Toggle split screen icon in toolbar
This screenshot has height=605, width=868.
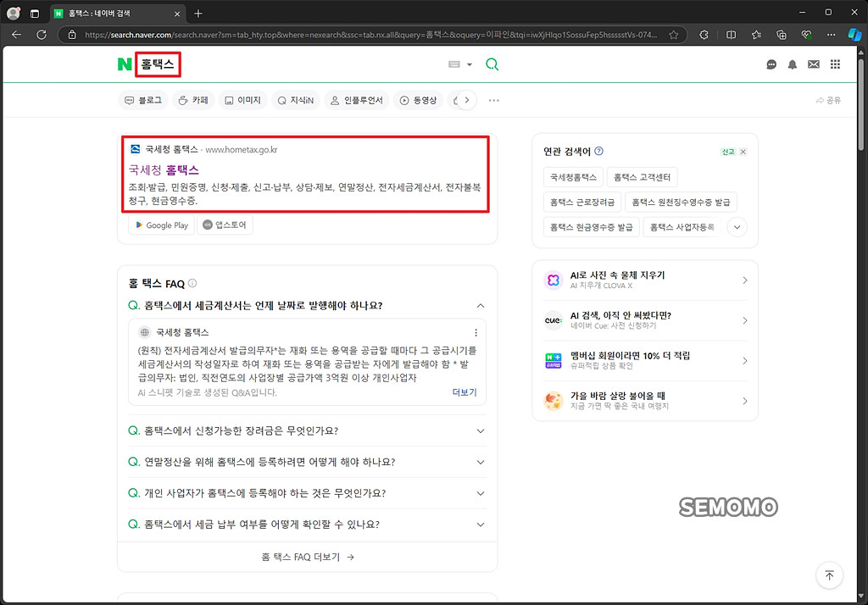pyautogui.click(x=731, y=35)
